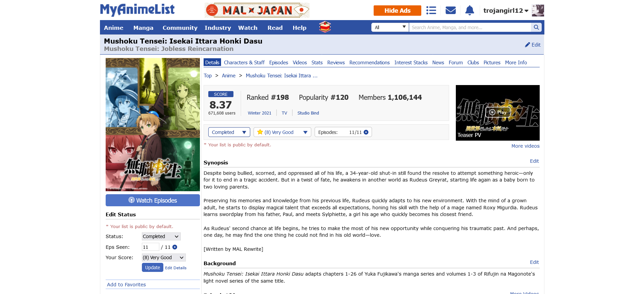Click the plus icon beside Eps Seen
Viewport: 644px width, 294px height.
click(x=175, y=247)
